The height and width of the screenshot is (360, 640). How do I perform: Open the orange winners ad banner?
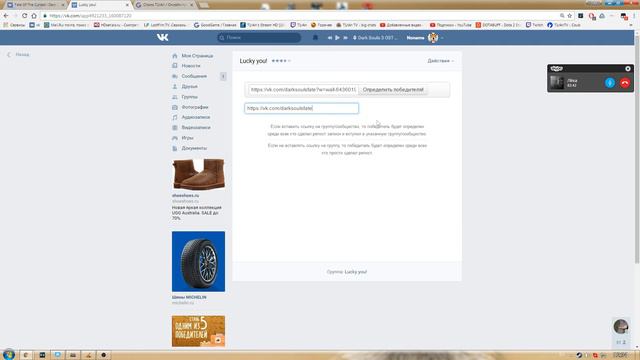[x=198, y=331]
